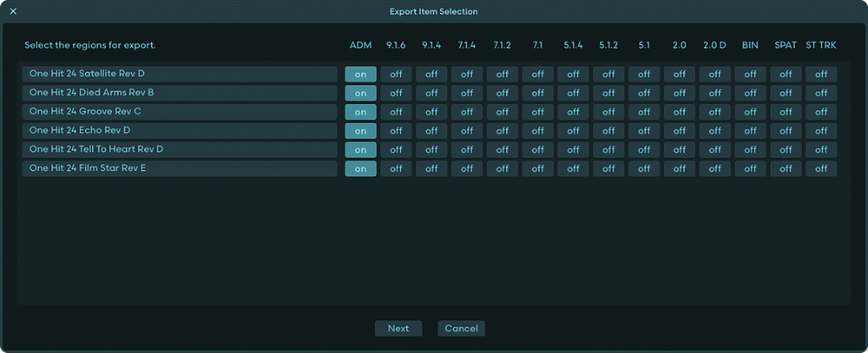Click the 9.1.4 column header
Screen dimensions: 868x353
point(431,45)
